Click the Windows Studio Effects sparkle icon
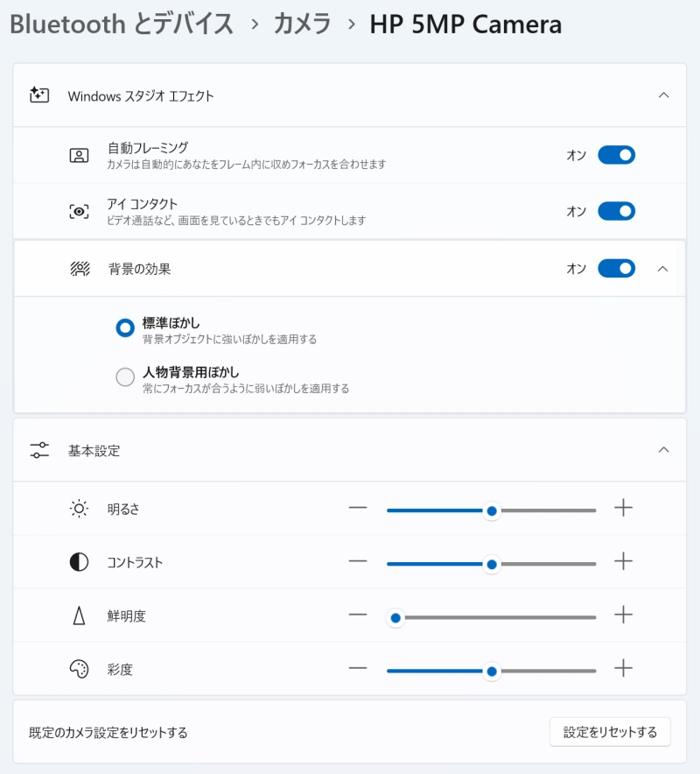The height and width of the screenshot is (774, 700). coord(39,95)
